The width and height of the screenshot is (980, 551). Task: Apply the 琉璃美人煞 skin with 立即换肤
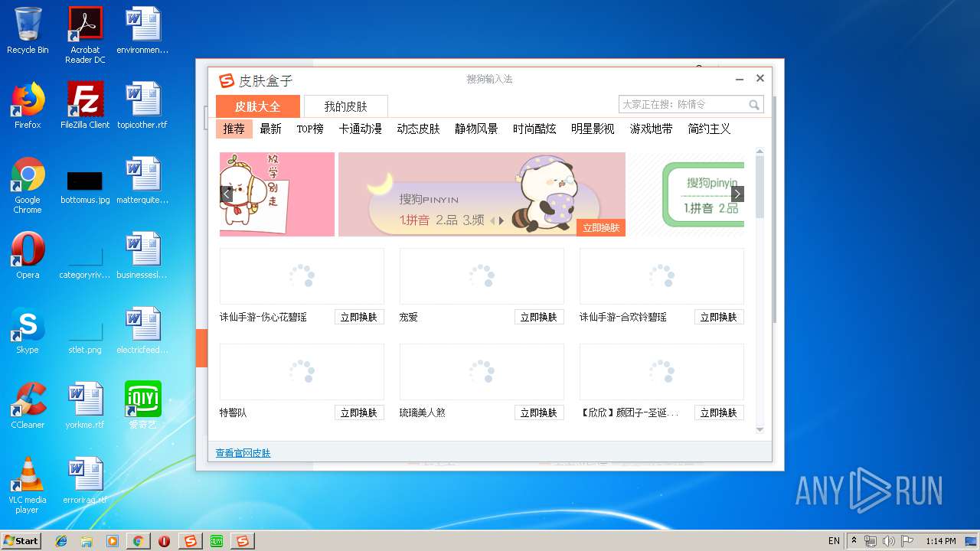coord(539,412)
